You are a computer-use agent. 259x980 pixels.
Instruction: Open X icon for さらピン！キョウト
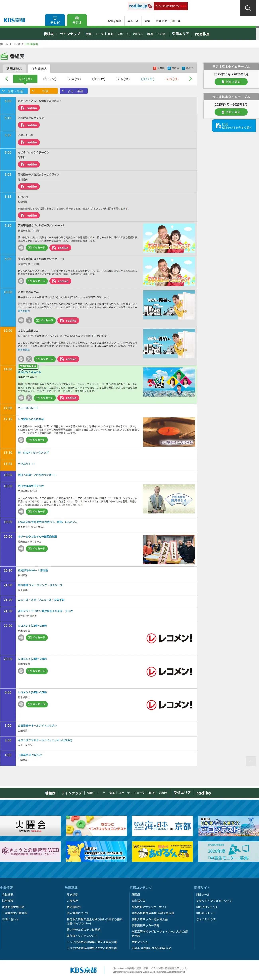29,398
